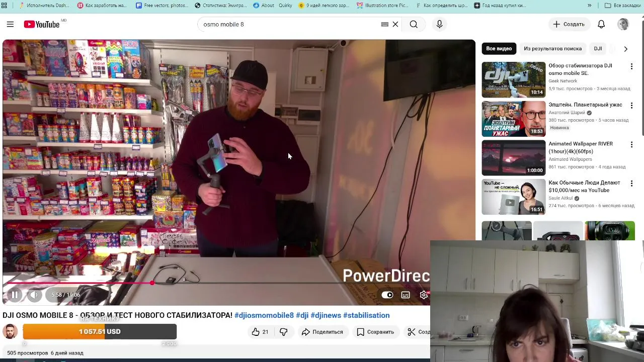644x362 pixels.
Task: Like the video with thumbs up
Action: 260,332
